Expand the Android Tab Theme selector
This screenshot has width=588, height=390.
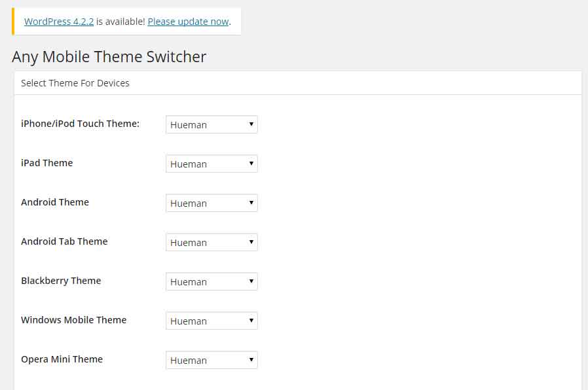coord(211,242)
